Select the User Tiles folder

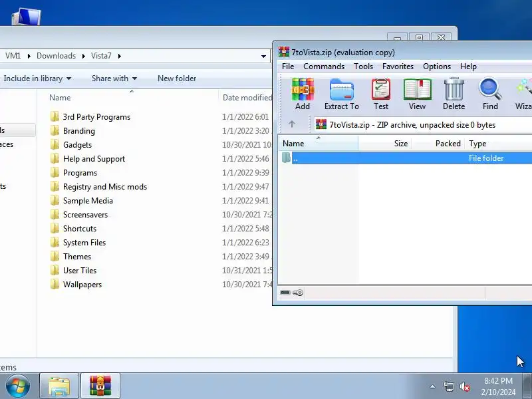(x=79, y=271)
